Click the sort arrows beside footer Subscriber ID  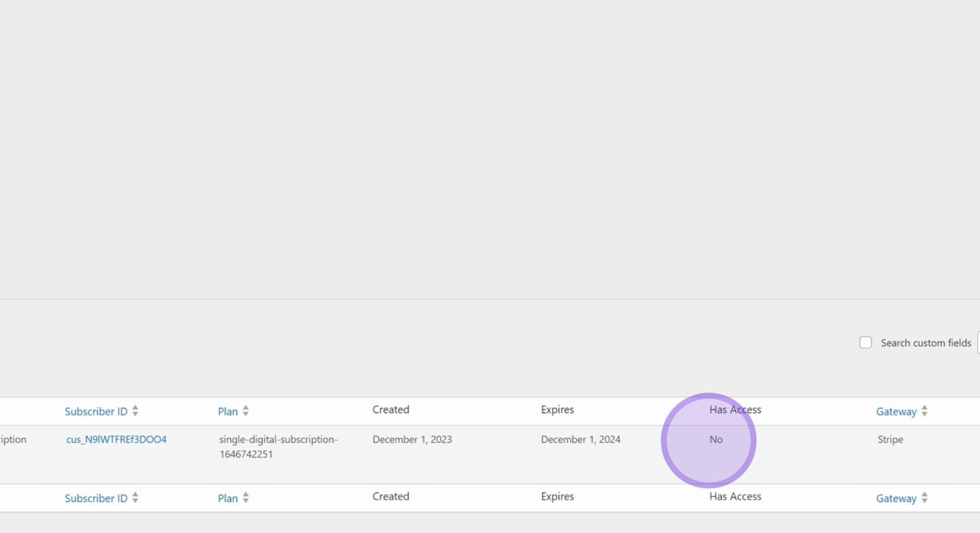point(135,498)
